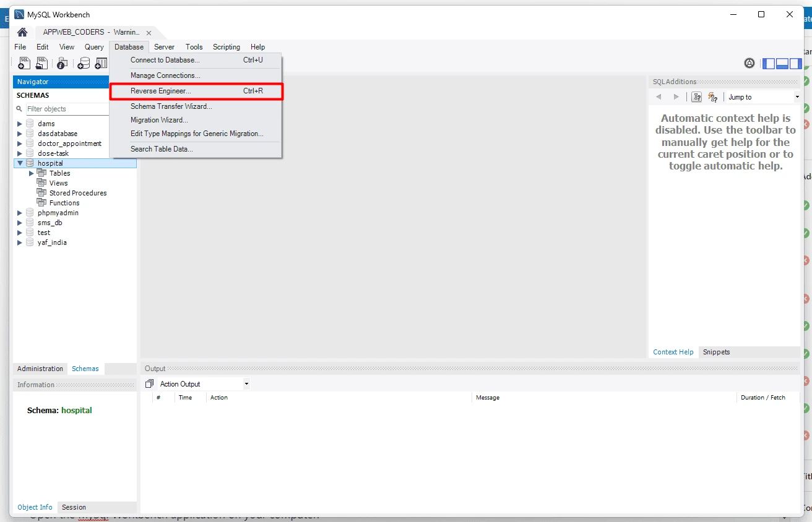This screenshot has height=522, width=812.
Task: Launch the Schema Transfer Wizard
Action: pyautogui.click(x=196, y=106)
